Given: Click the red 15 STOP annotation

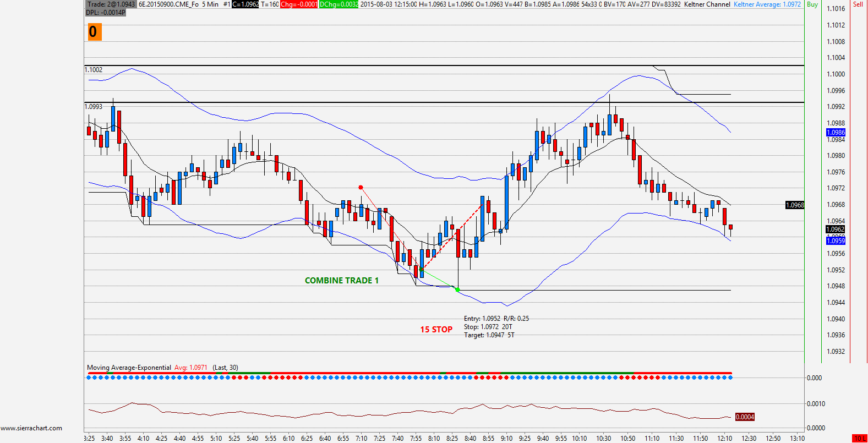Looking at the screenshot, I should 436,330.
